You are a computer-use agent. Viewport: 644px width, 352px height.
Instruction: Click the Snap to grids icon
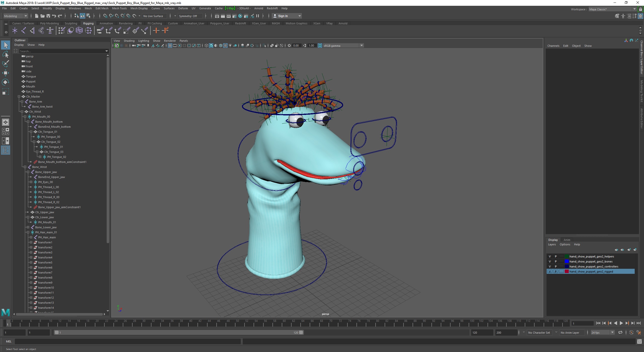pos(105,16)
